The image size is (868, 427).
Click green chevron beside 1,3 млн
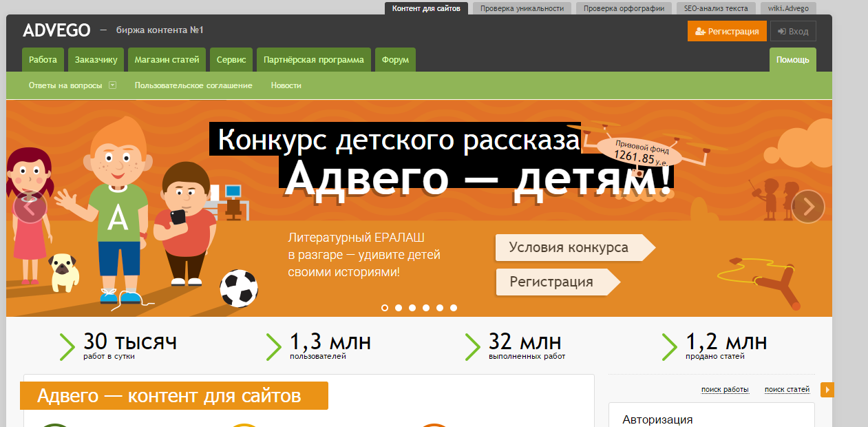273,346
